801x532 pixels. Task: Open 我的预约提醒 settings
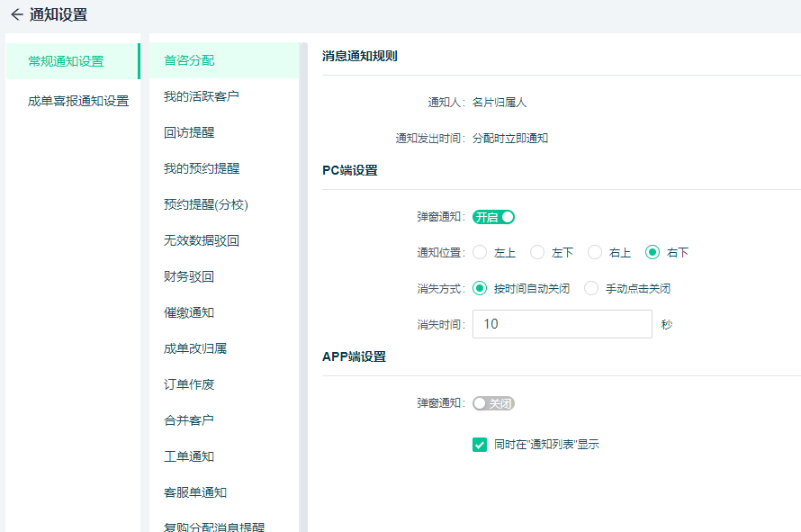[201, 168]
